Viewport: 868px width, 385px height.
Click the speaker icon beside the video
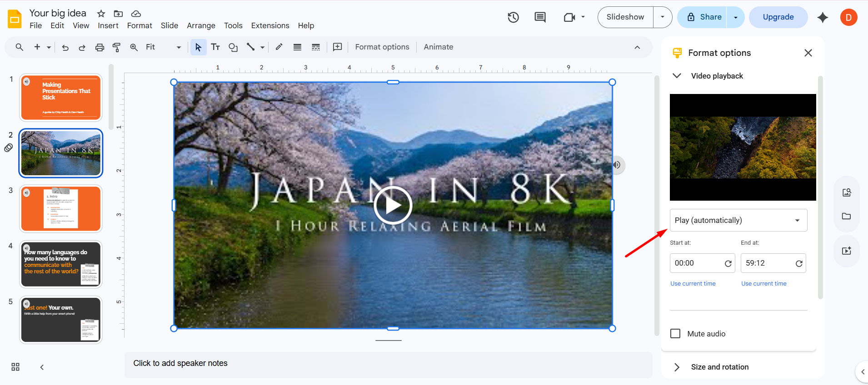coord(617,165)
